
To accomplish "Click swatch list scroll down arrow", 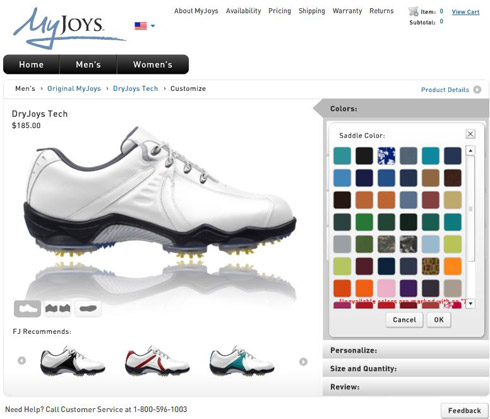I will (x=470, y=303).
